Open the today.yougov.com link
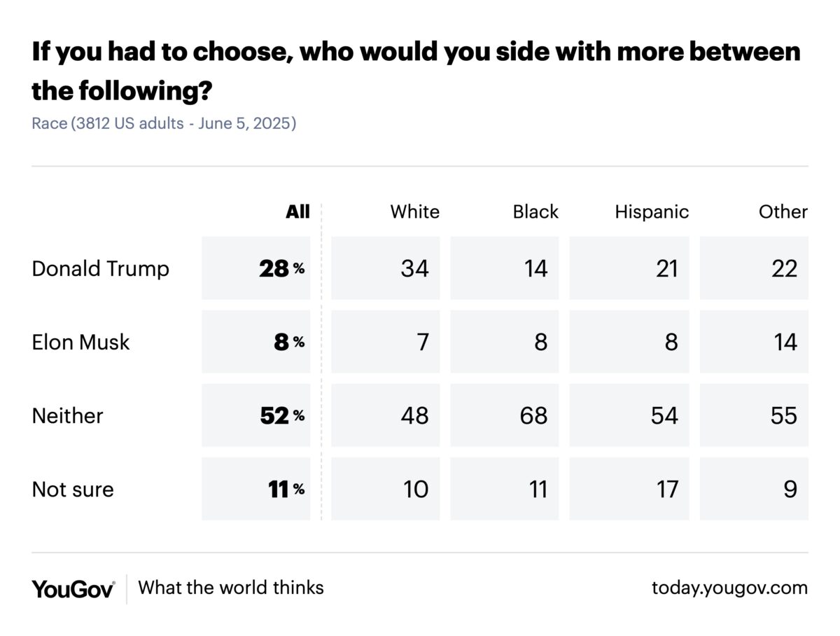The height and width of the screenshot is (636, 840). click(x=729, y=588)
